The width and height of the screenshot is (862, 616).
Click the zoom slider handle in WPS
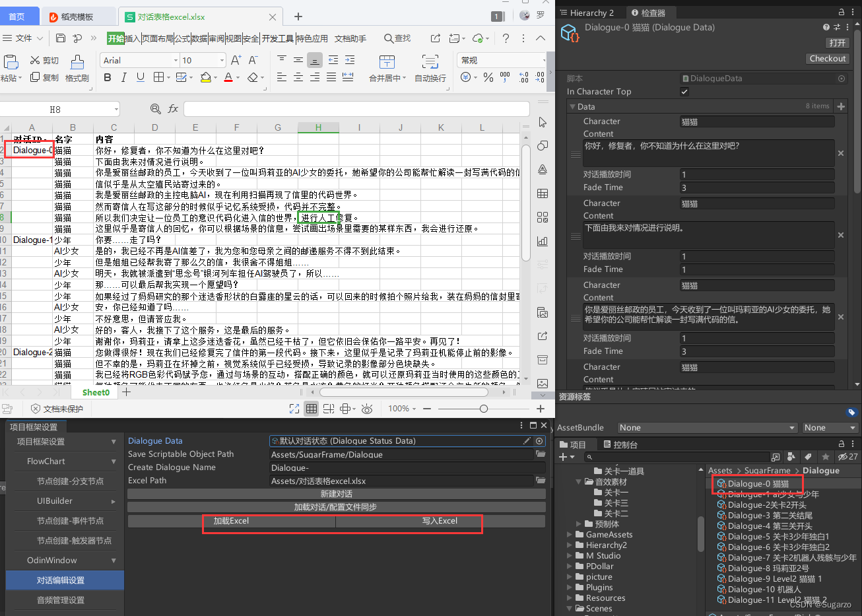pyautogui.click(x=484, y=409)
